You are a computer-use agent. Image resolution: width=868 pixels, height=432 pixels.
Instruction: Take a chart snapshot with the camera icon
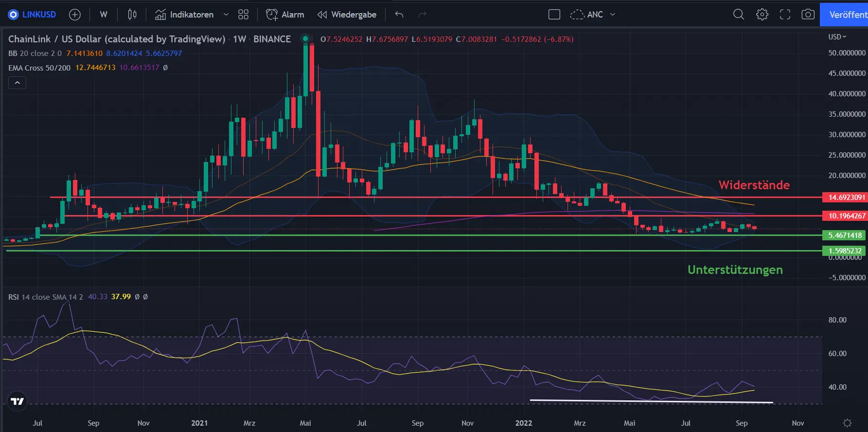(808, 15)
